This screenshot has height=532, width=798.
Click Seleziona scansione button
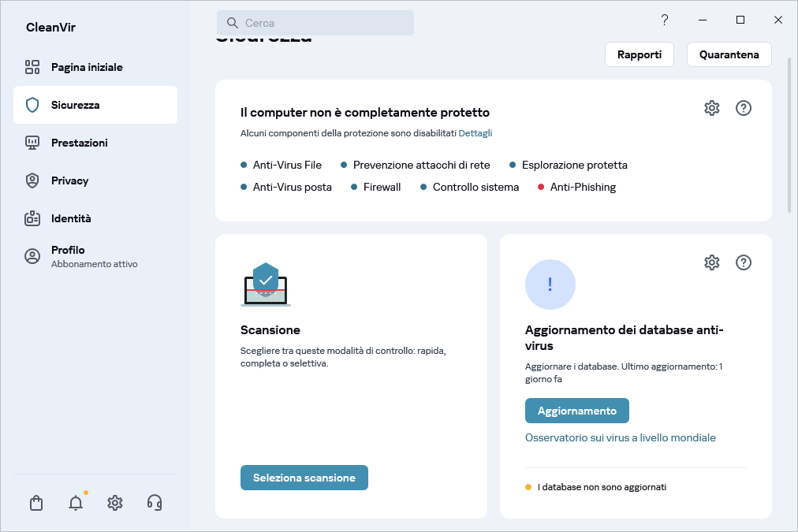(304, 478)
